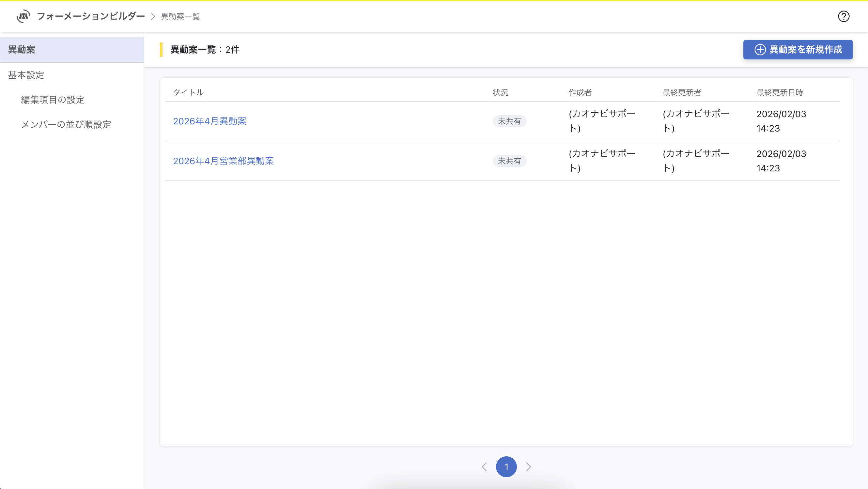Open 2026年4月営業部異動案 link
This screenshot has height=489, width=868.
223,161
